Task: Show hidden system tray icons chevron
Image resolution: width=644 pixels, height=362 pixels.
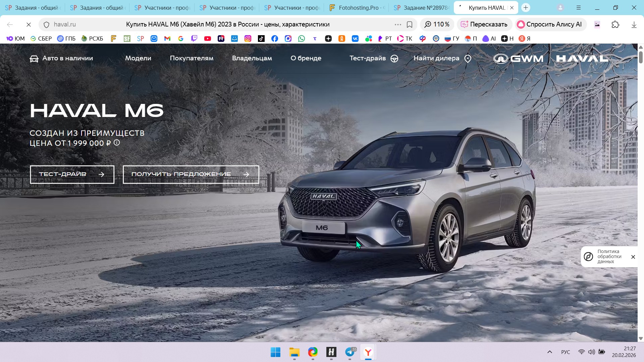Action: (x=549, y=352)
